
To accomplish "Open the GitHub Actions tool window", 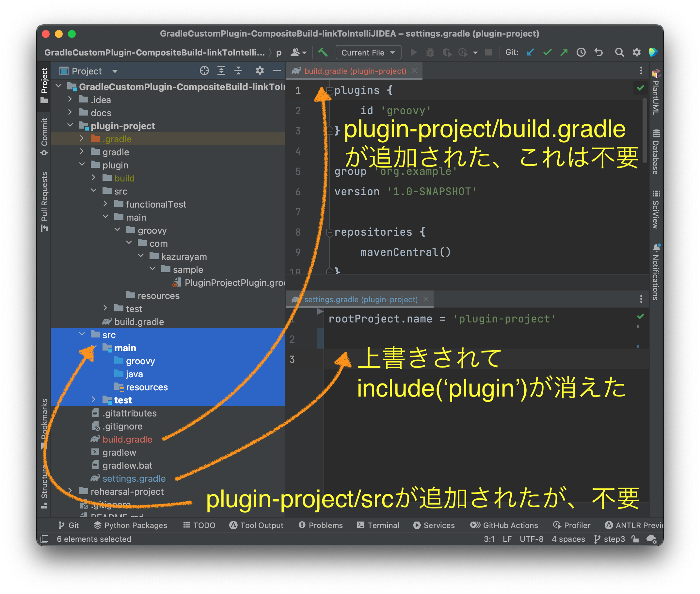I will [x=504, y=525].
